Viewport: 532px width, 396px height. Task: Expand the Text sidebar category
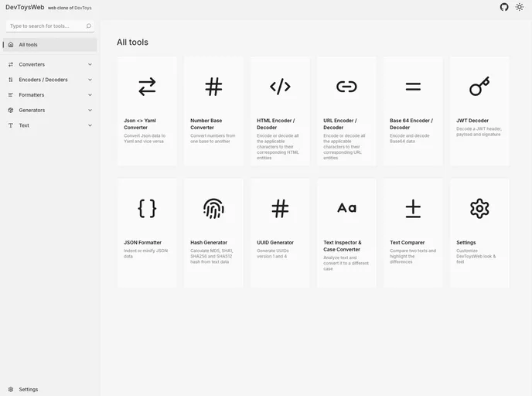tap(49, 125)
